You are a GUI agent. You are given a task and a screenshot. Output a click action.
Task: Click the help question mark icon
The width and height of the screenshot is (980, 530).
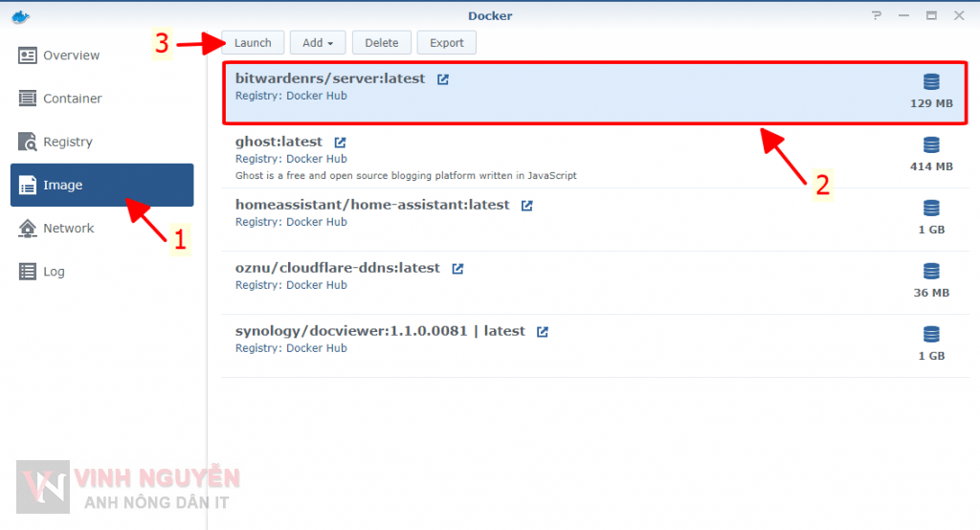876,16
